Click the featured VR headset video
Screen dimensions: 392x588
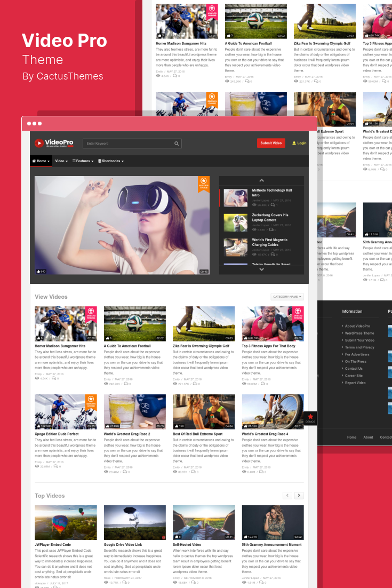pos(122,225)
